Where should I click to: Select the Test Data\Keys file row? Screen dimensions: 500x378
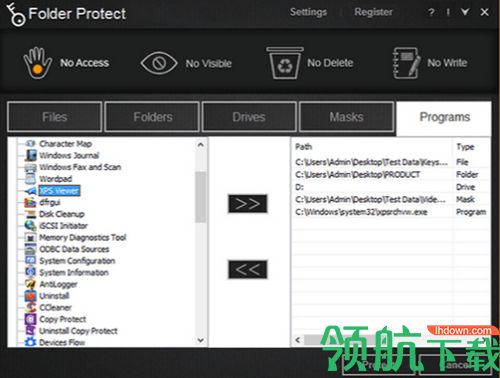391,162
